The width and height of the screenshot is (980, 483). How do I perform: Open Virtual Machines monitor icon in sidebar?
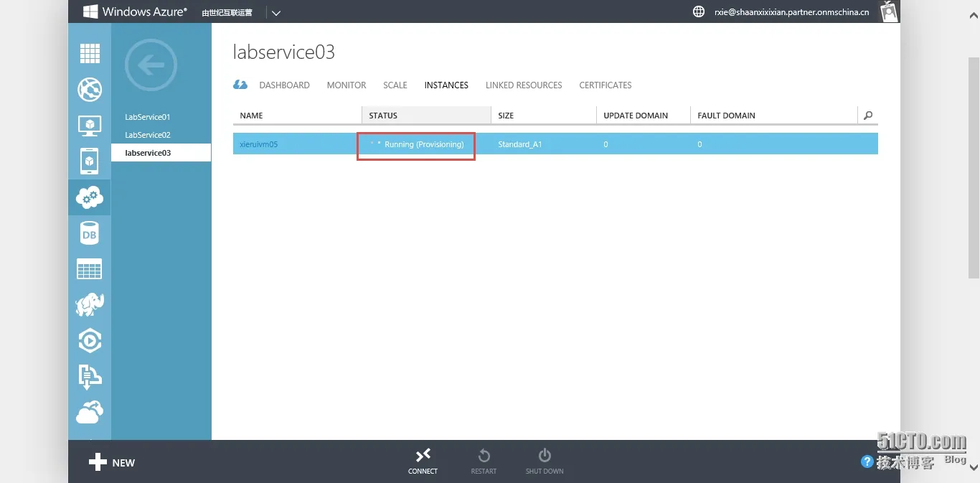(x=90, y=126)
